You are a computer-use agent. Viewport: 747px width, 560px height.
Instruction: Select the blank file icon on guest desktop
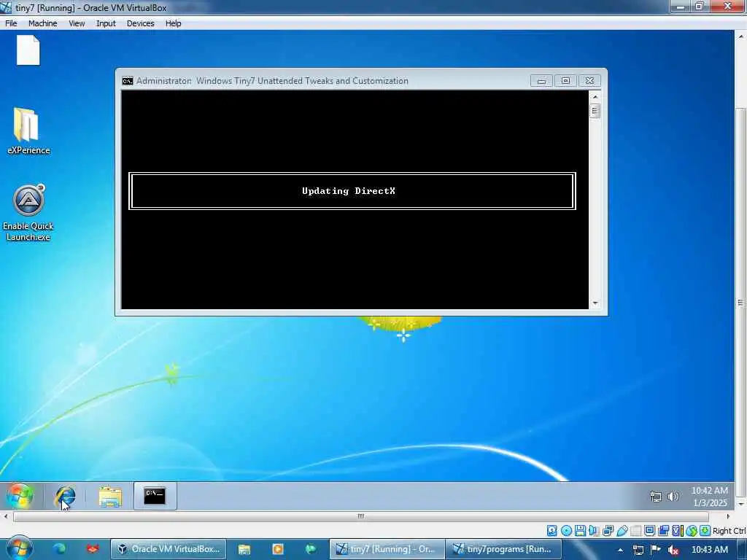[x=28, y=50]
